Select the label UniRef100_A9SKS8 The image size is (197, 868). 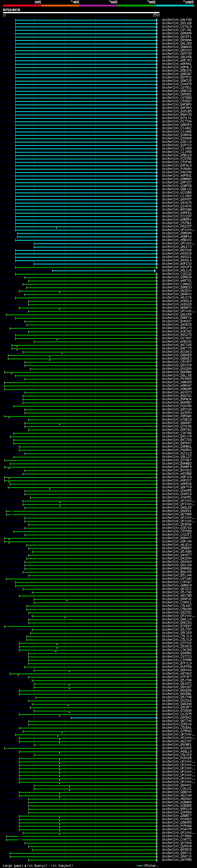177,253
